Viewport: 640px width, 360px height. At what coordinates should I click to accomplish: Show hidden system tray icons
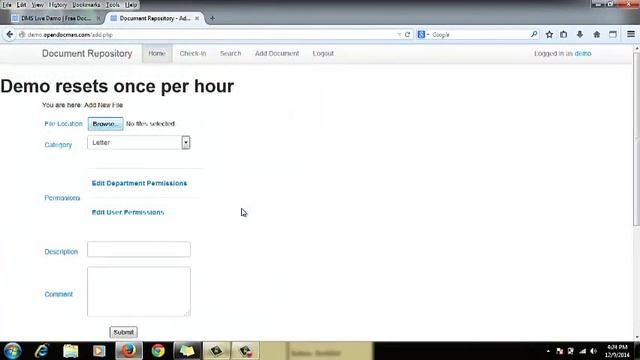click(548, 351)
